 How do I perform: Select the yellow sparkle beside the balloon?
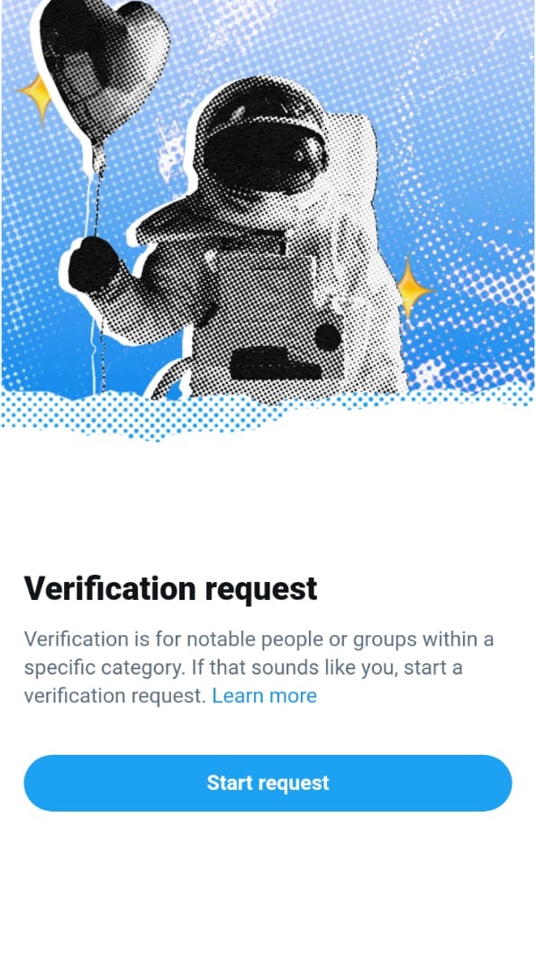pos(39,99)
